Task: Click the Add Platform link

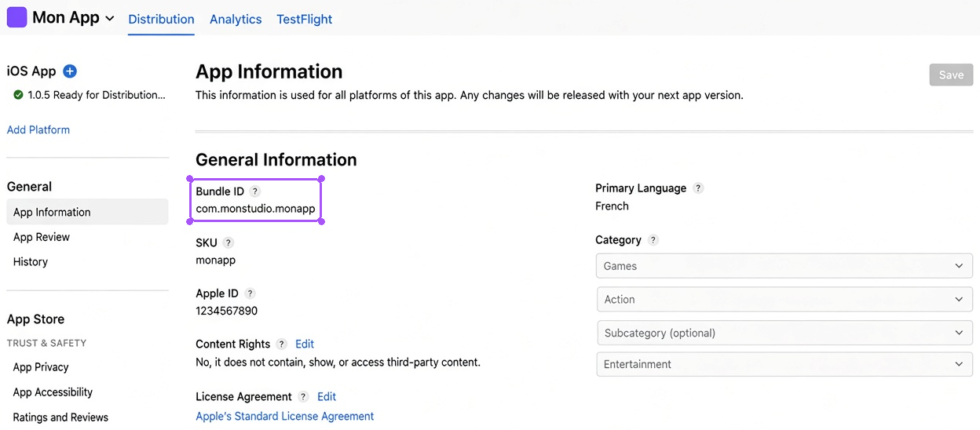Action: (x=38, y=129)
